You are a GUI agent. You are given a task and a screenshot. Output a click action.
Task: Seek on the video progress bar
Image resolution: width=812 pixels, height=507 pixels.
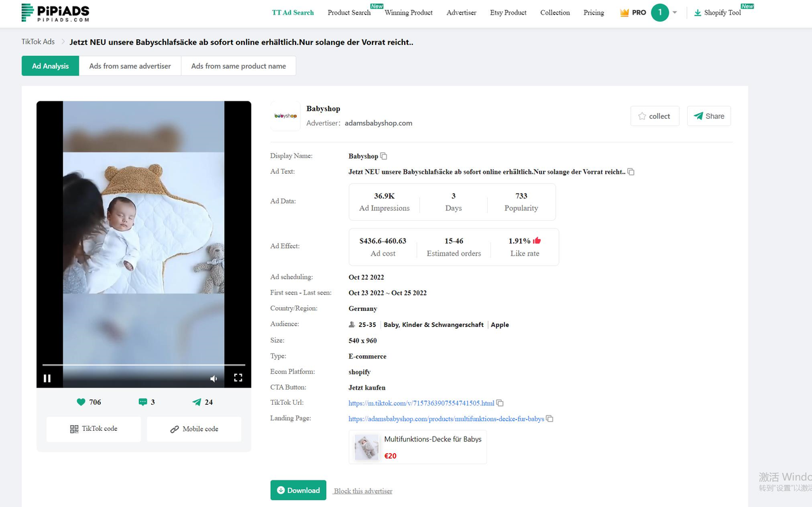point(143,365)
